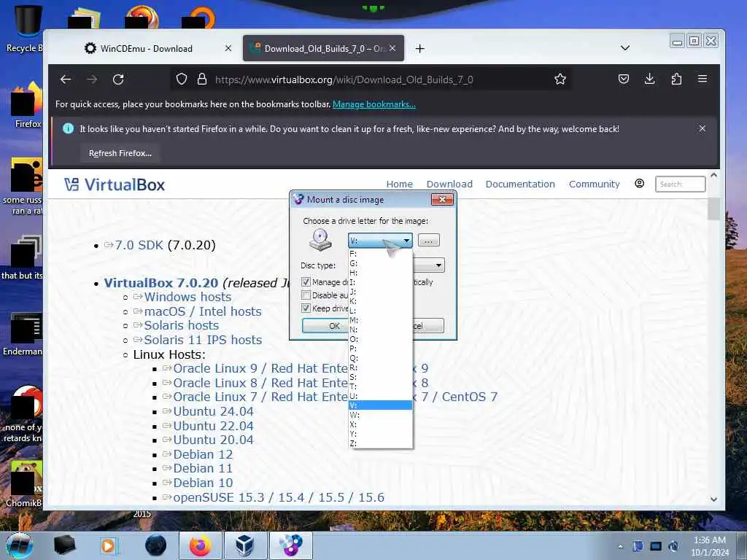Open the Ubuntu 24.04 download link

click(x=213, y=411)
